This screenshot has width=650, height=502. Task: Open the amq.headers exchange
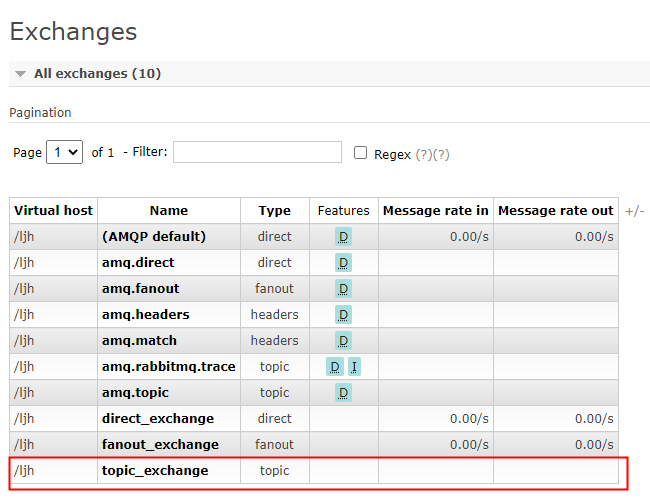click(146, 315)
